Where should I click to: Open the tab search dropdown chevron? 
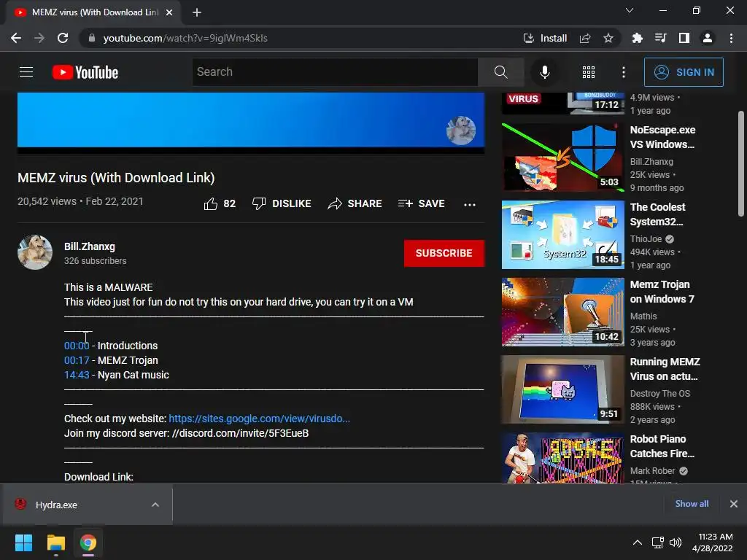[630, 10]
